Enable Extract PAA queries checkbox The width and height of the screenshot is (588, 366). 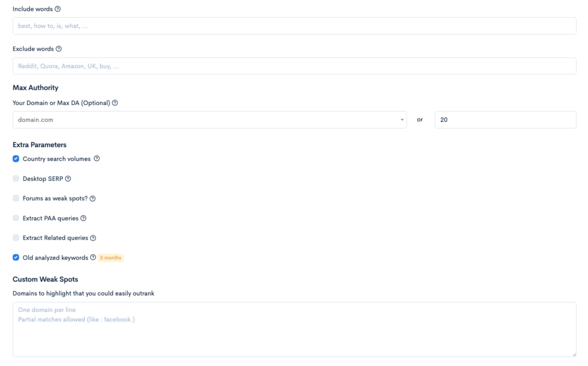pyautogui.click(x=16, y=218)
